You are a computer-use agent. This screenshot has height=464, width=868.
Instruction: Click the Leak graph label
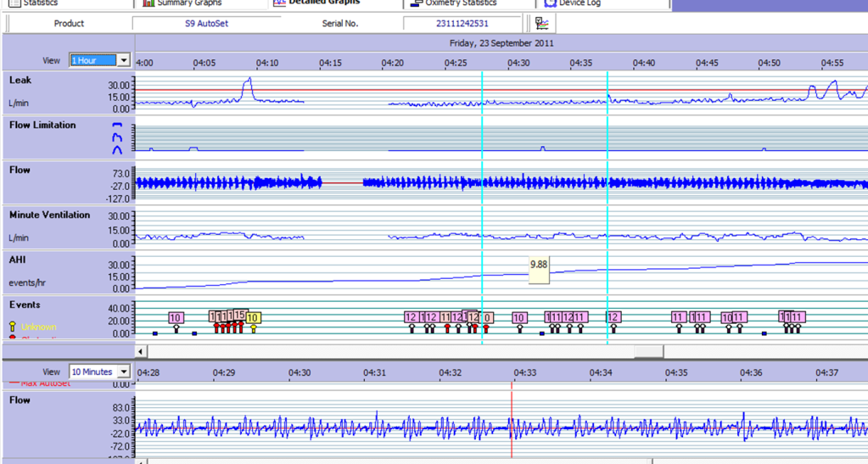(20, 81)
